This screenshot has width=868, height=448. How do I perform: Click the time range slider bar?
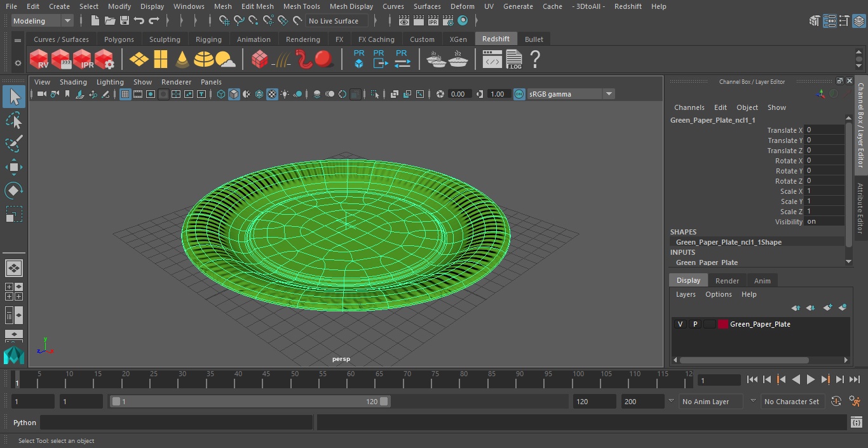(250, 402)
